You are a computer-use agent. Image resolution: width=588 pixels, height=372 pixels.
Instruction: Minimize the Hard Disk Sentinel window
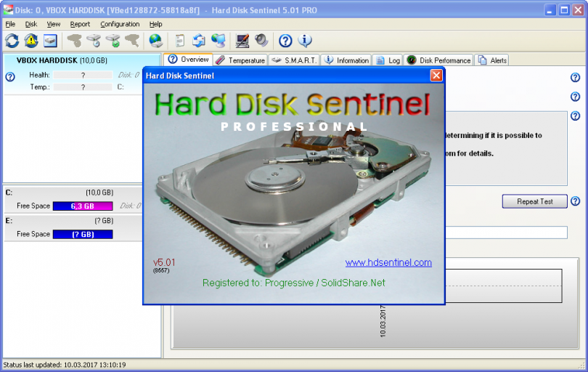tap(550, 10)
